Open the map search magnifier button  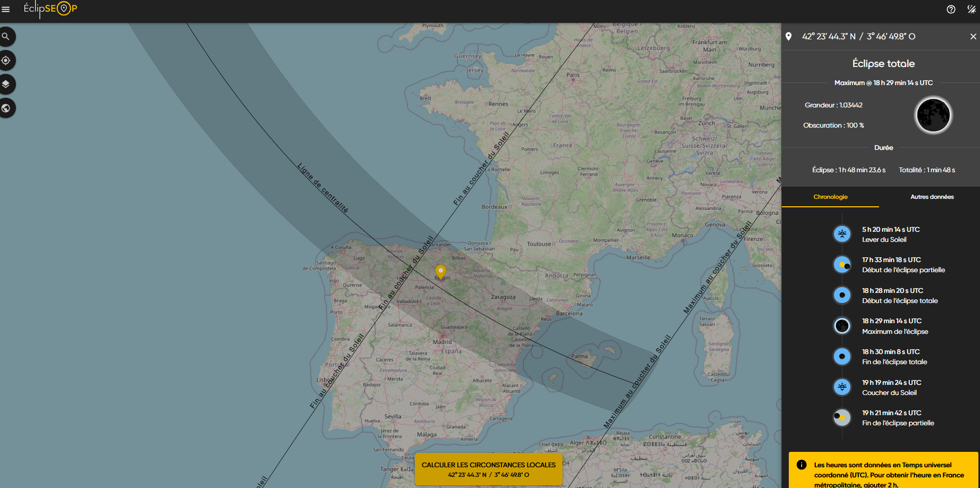click(6, 37)
